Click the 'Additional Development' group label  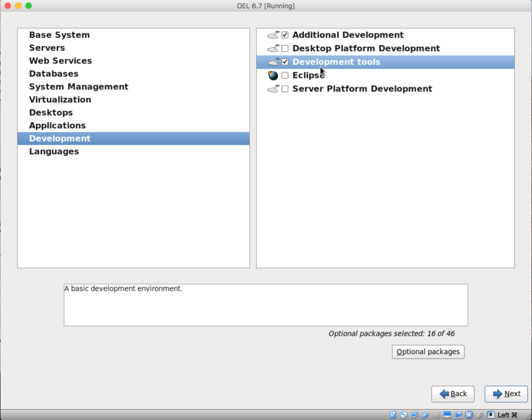348,35
